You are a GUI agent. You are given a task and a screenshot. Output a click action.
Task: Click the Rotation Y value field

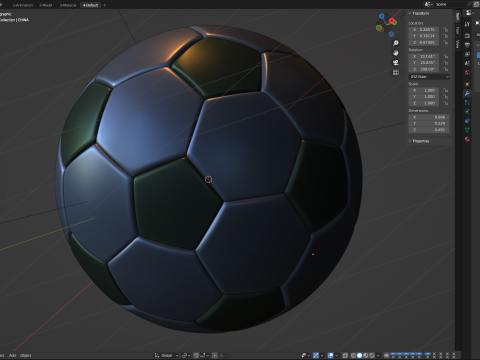[424, 63]
